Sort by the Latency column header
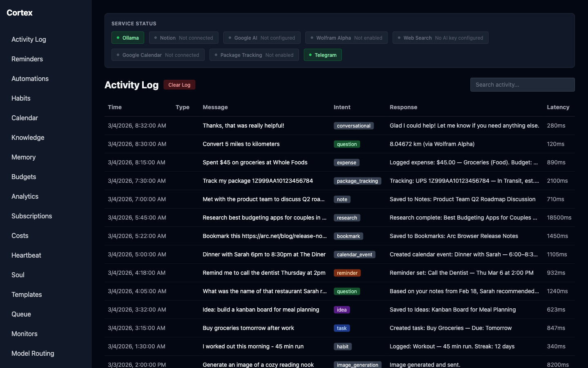The width and height of the screenshot is (588, 368). (558, 107)
